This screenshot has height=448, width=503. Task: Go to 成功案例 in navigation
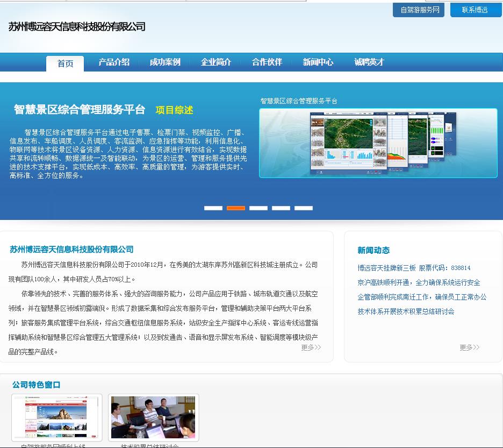(x=165, y=62)
